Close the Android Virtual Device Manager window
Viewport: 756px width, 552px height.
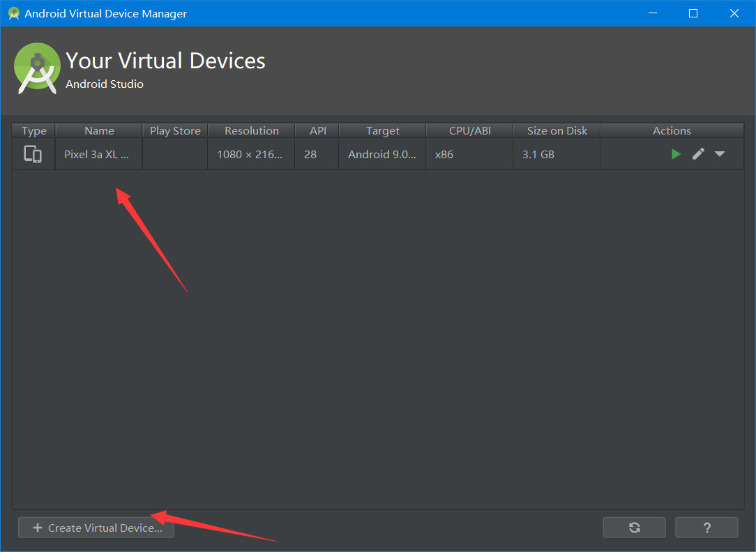click(734, 13)
